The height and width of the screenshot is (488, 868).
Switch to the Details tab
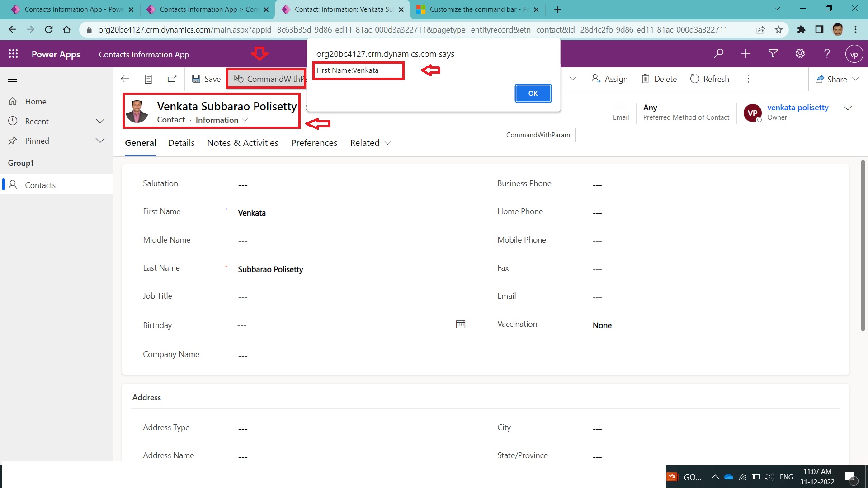181,143
